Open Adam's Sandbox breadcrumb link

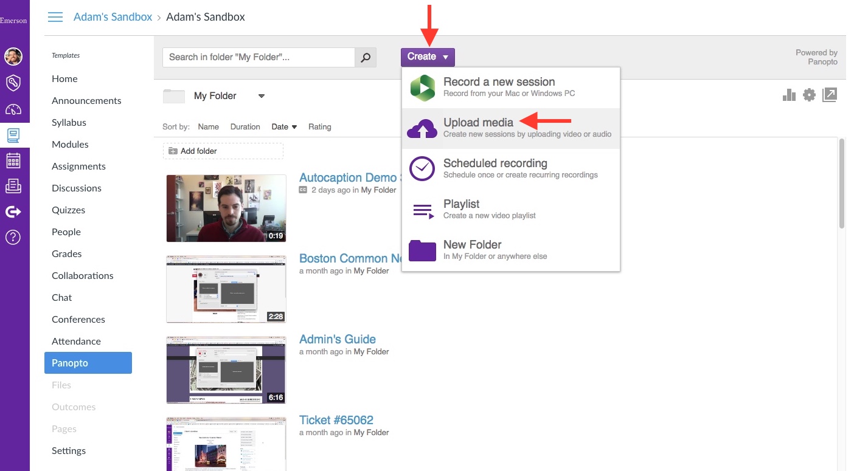tap(113, 17)
